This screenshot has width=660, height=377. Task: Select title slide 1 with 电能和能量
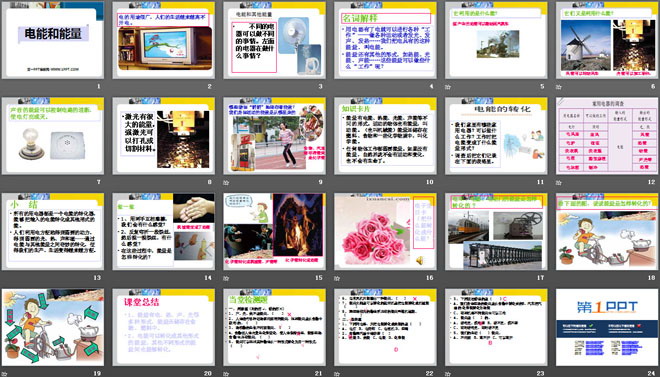point(53,40)
